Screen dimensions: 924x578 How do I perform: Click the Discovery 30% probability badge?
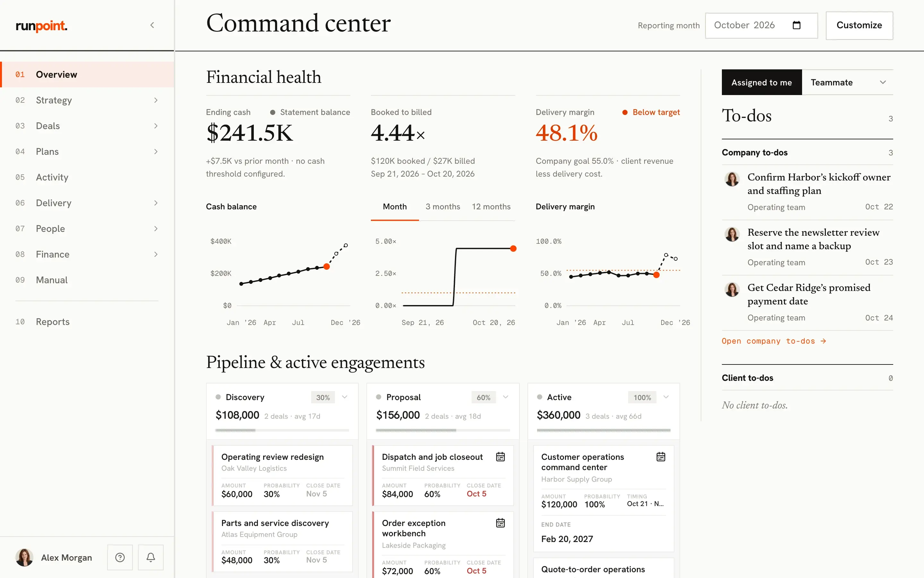point(323,397)
